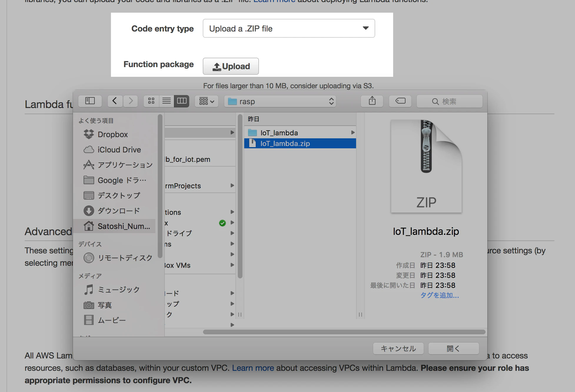The height and width of the screenshot is (392, 575).
Task: Expand the rmProjects folder arrow
Action: (232, 186)
